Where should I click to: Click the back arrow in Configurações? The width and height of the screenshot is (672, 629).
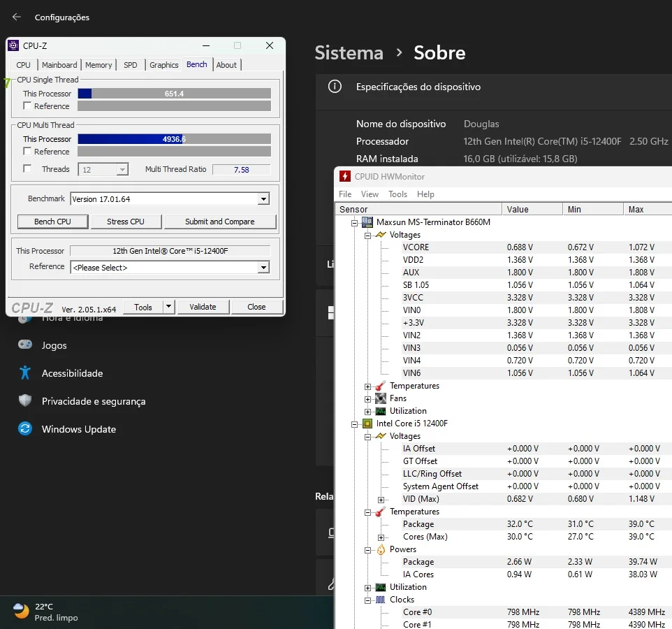[17, 17]
